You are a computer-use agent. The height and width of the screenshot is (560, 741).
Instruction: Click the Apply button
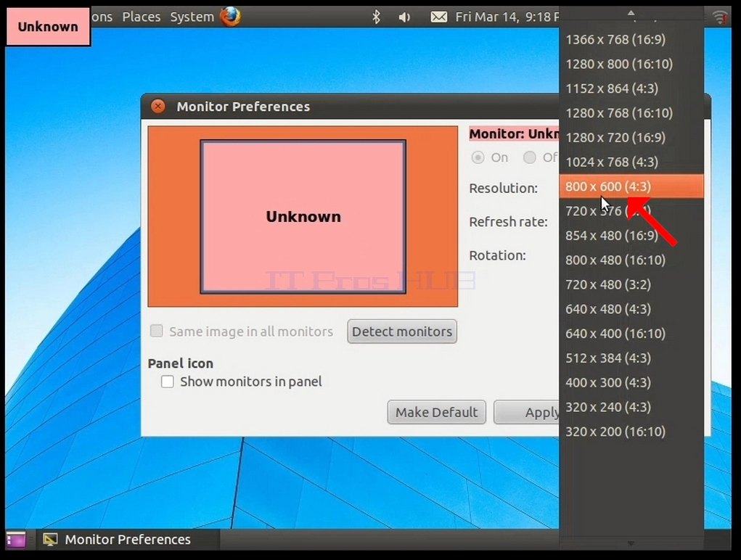pos(526,412)
